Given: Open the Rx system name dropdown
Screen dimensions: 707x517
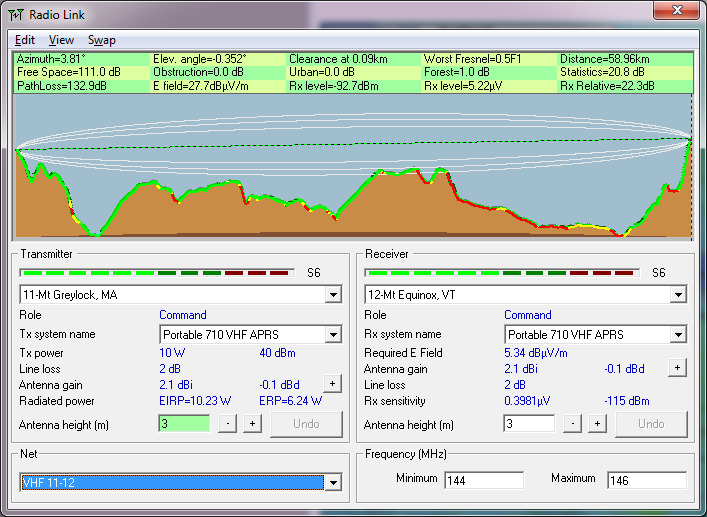Looking at the screenshot, I should pos(678,334).
